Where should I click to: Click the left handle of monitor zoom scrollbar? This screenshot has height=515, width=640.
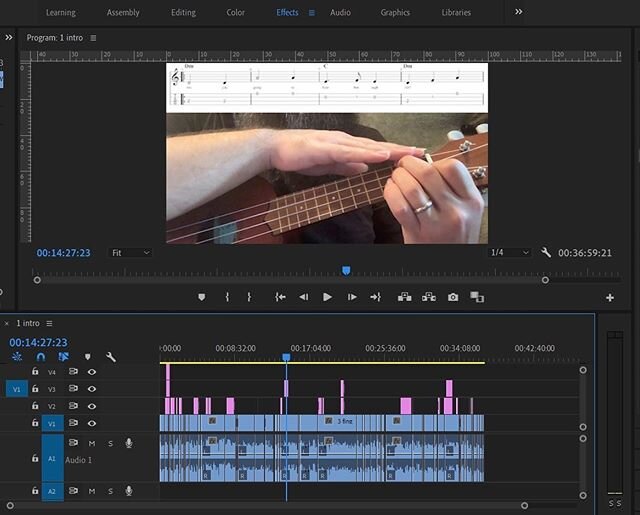(37, 280)
